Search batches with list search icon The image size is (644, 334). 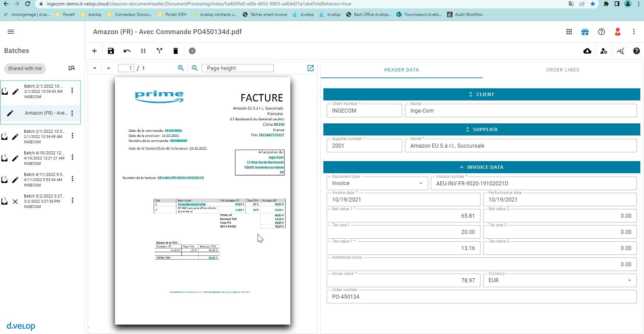click(71, 68)
